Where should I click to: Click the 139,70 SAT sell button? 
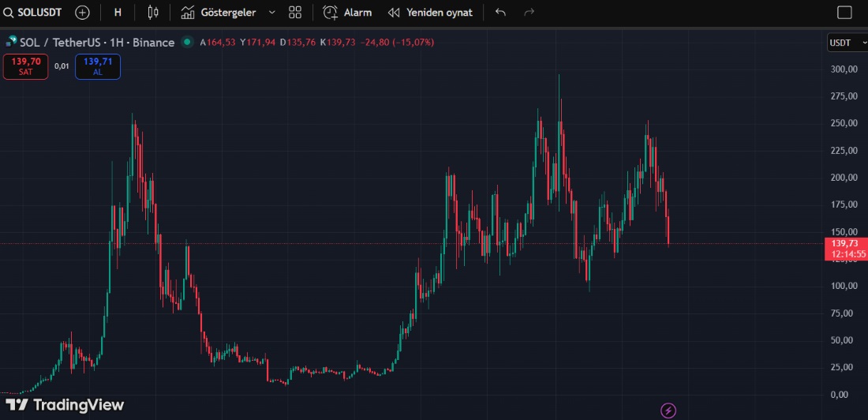(25, 66)
